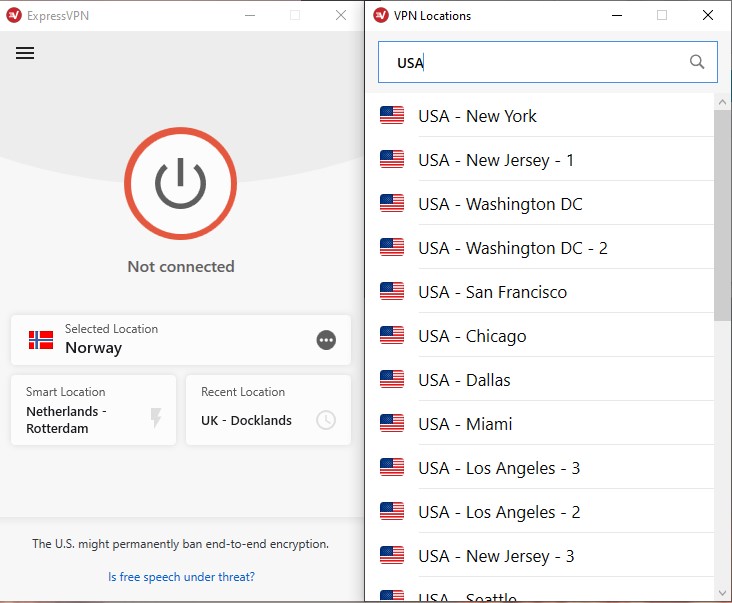The image size is (732, 603).
Task: Open the Selected Location ellipsis options
Action: point(326,340)
